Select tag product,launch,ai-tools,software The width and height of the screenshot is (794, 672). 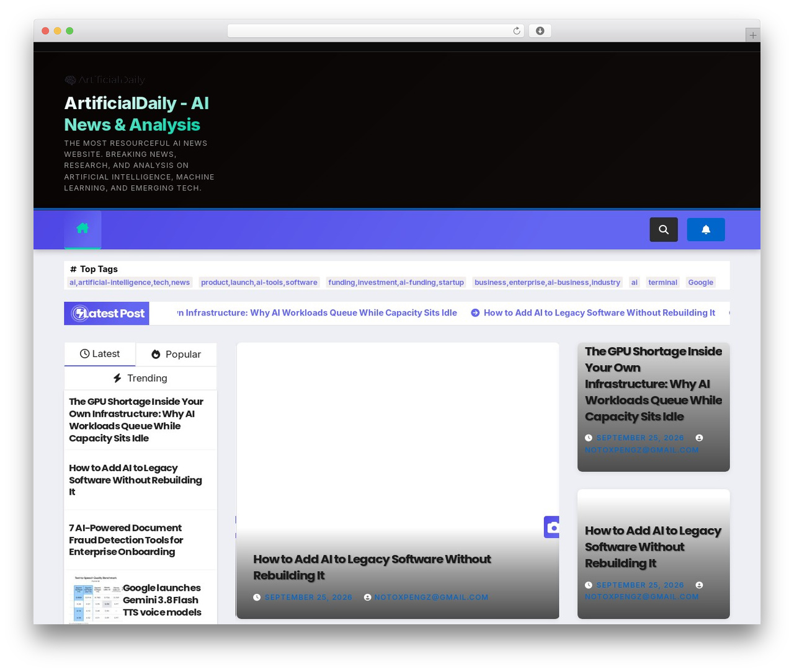point(259,283)
